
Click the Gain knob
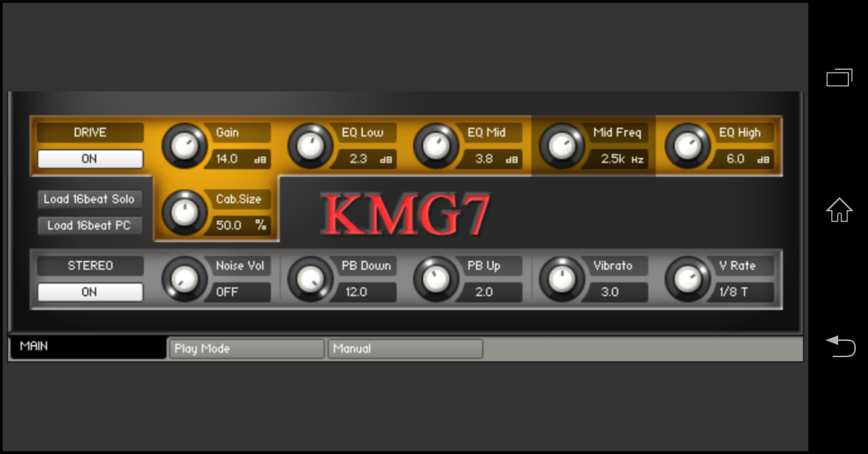click(x=184, y=146)
